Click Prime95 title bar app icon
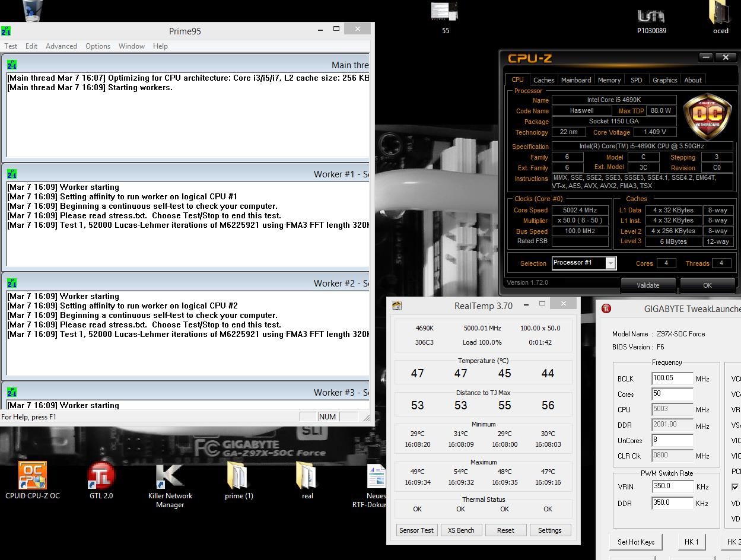 tap(6, 31)
